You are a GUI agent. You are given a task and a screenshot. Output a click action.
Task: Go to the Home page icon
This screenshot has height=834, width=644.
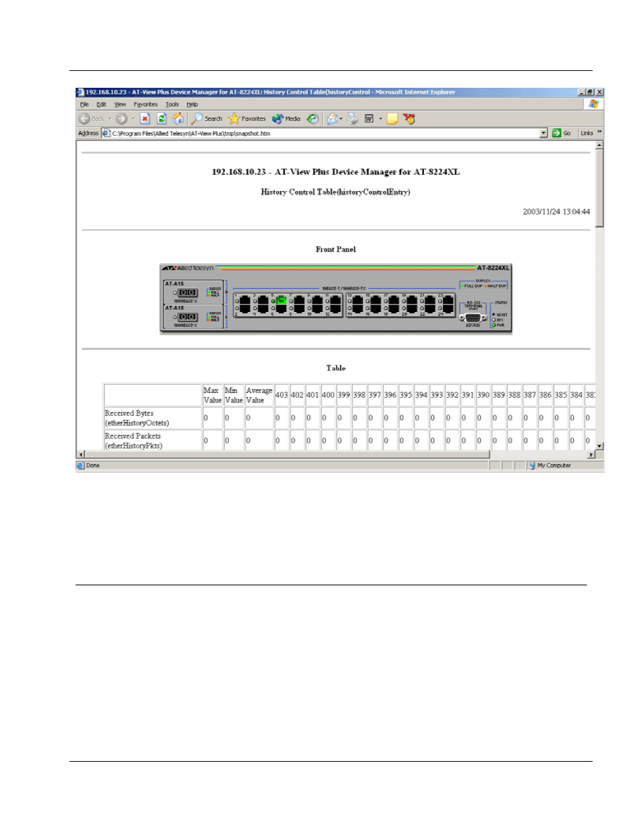click(x=178, y=119)
